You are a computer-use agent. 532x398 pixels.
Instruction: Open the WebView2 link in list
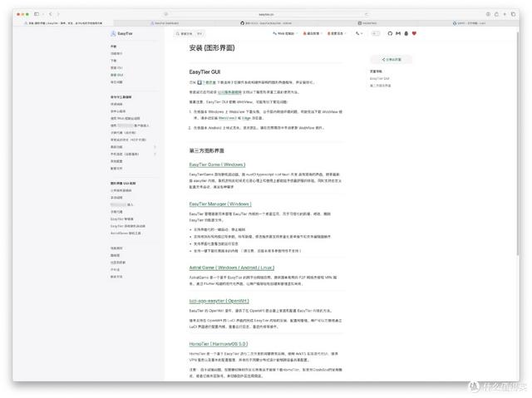[227, 118]
